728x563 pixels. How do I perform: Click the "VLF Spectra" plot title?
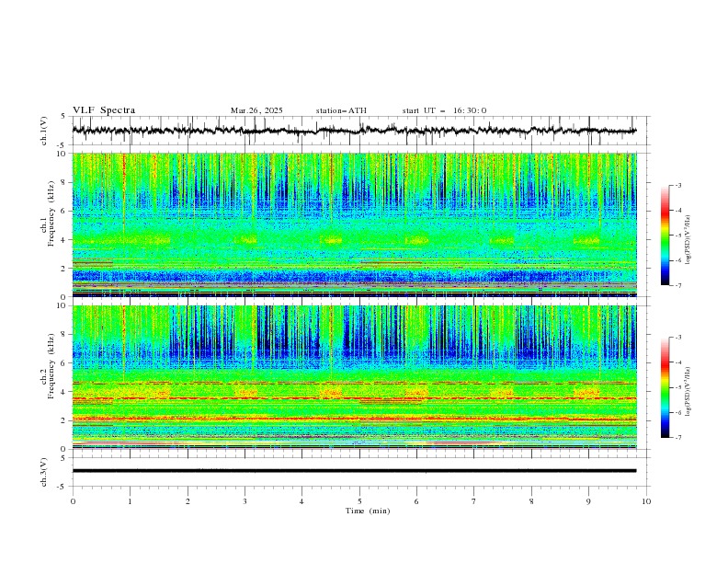pyautogui.click(x=104, y=110)
